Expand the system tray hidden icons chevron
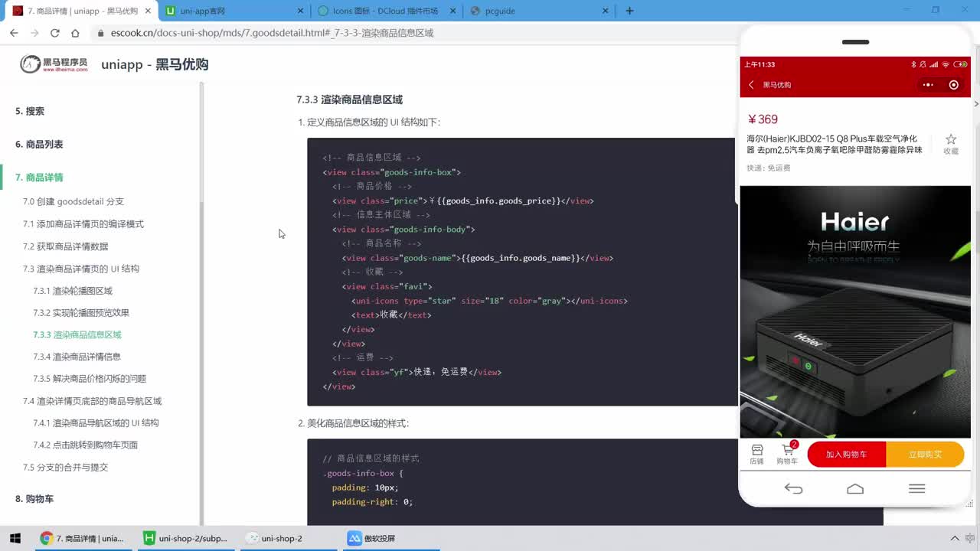Viewport: 980px width, 551px height. (x=955, y=538)
